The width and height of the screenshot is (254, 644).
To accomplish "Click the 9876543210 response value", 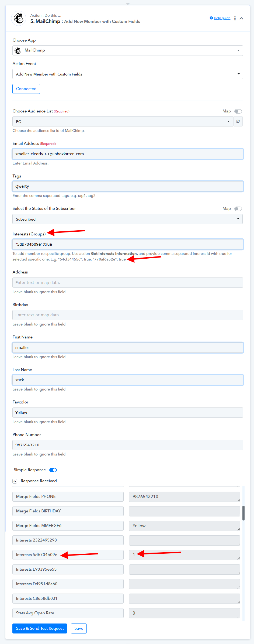I will point(185,496).
